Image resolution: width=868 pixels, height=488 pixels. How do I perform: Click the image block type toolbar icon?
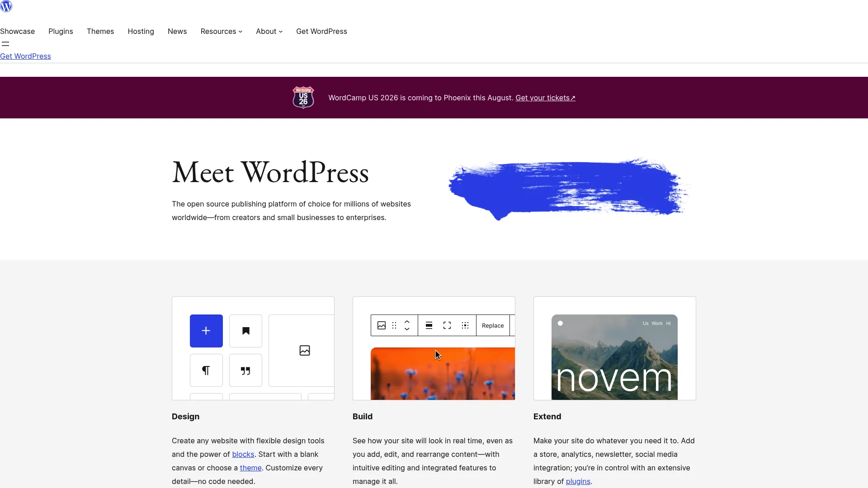coord(382,325)
